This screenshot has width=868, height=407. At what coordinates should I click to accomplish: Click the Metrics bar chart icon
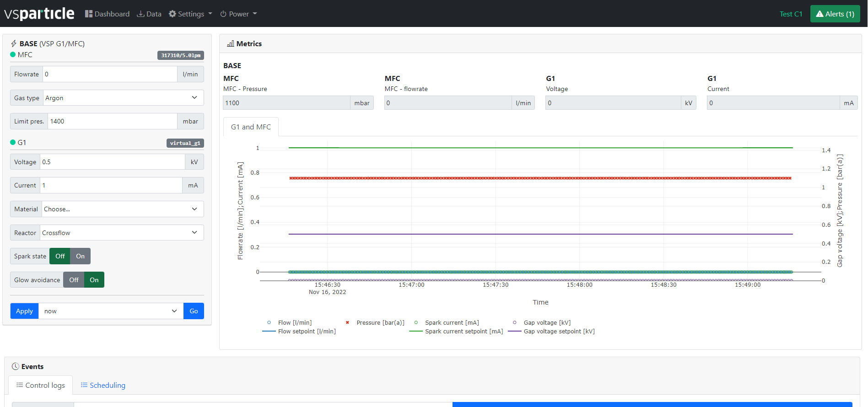click(231, 44)
